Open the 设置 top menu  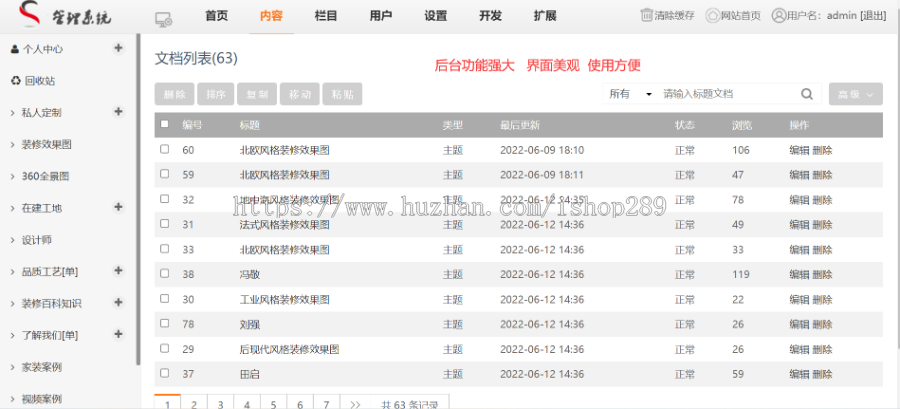[436, 16]
